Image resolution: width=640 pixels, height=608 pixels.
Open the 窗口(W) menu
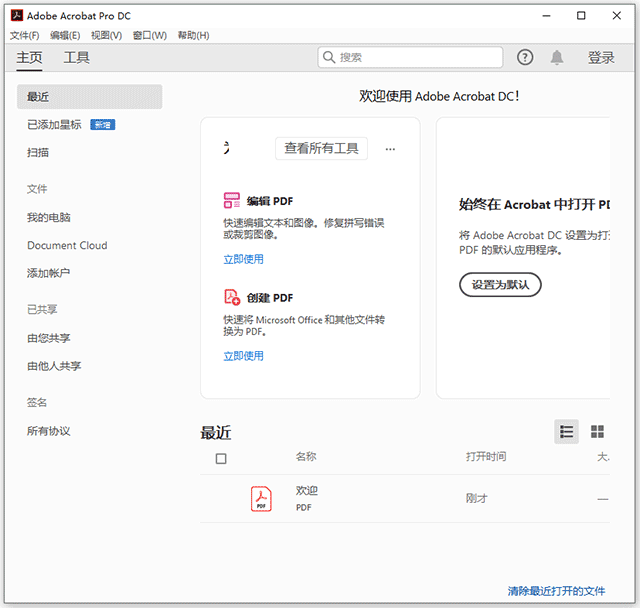click(x=150, y=36)
